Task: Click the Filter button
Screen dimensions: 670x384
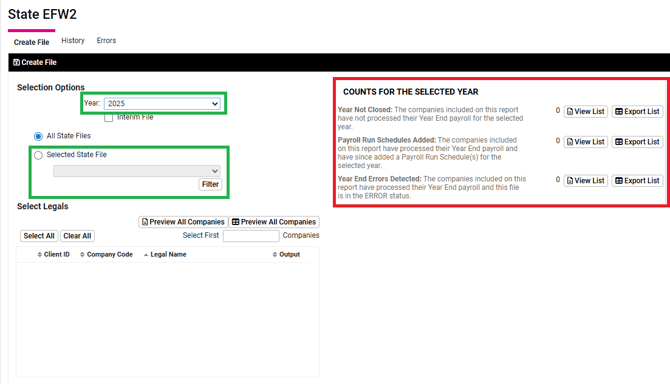Action: click(210, 185)
